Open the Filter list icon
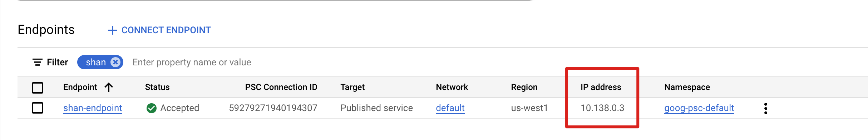868x140 pixels. pos(37,62)
